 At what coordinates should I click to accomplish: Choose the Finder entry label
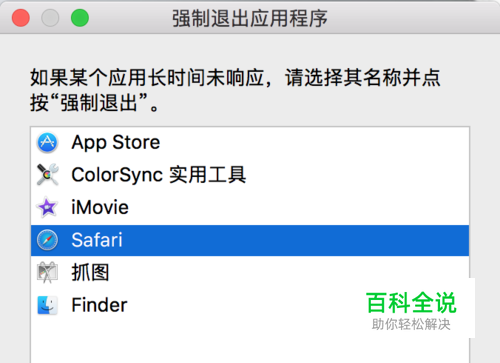(99, 305)
